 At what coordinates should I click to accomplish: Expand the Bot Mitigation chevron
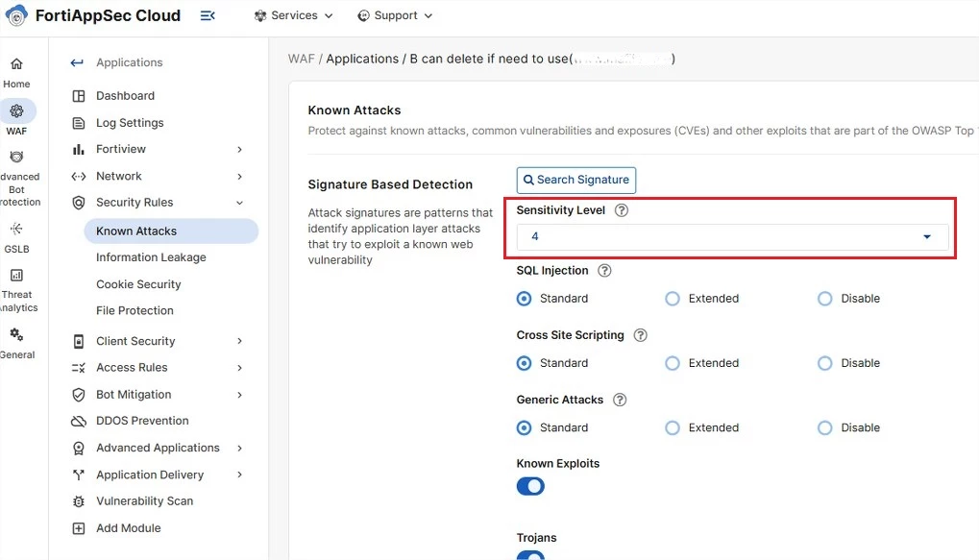(240, 395)
